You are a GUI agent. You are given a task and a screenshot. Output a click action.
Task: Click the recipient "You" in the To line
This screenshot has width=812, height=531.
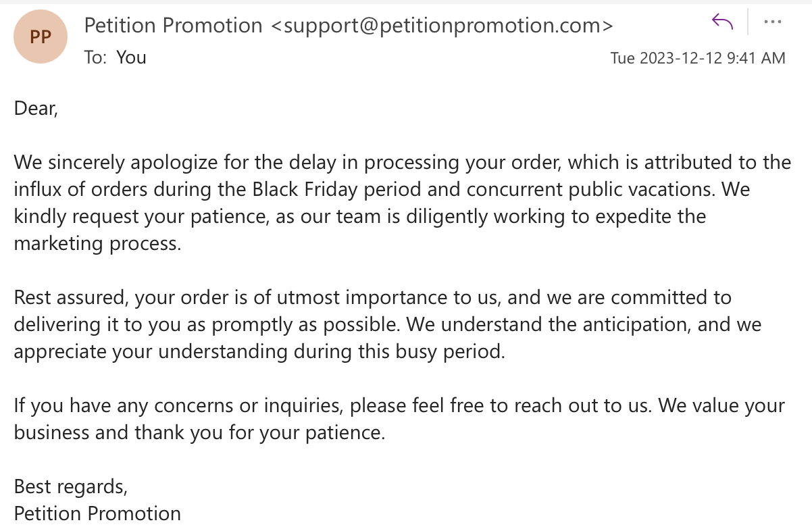point(131,57)
